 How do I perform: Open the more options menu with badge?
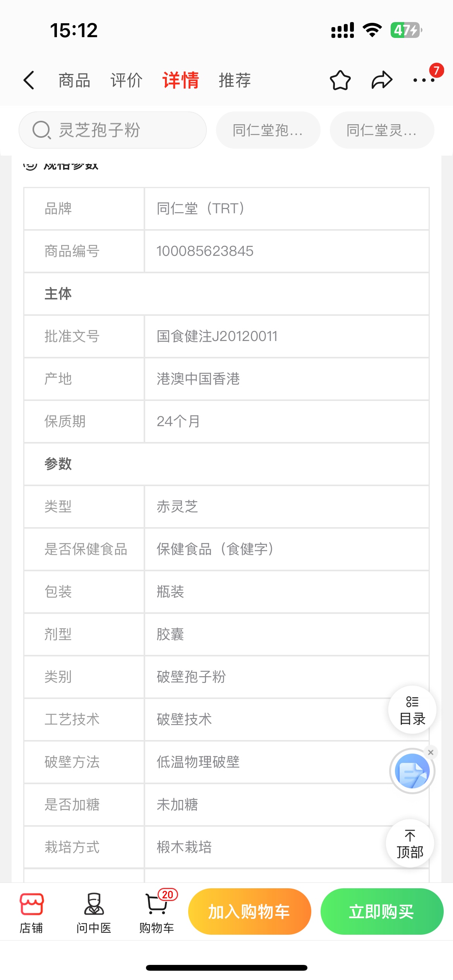(x=424, y=80)
